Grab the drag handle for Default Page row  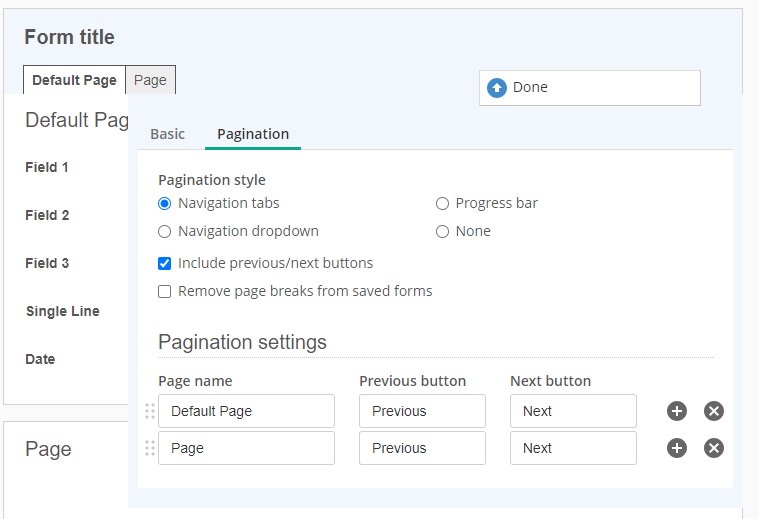[x=150, y=411]
